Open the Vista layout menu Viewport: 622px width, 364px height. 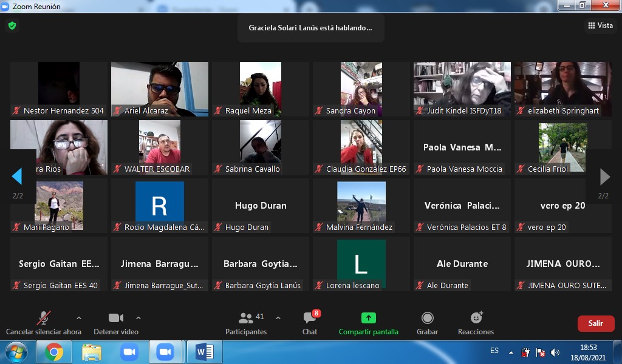point(600,25)
